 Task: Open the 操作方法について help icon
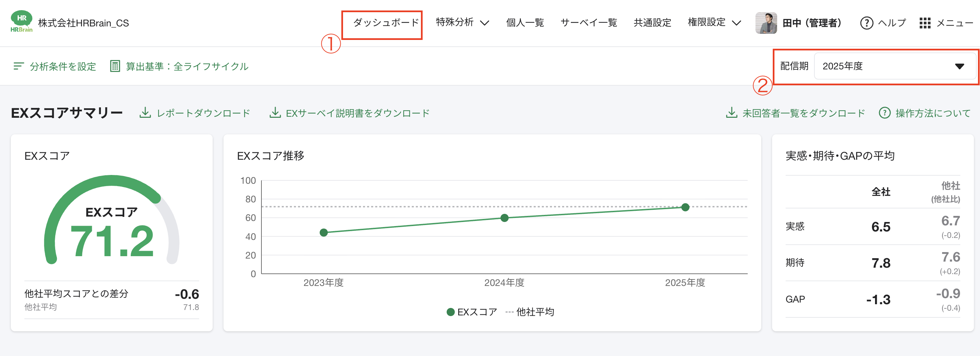tap(885, 112)
